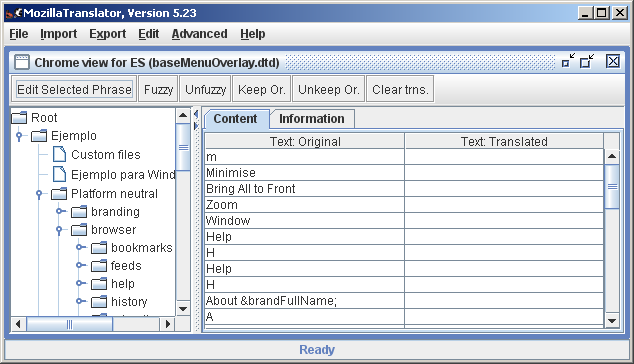
Task: Open the File menu
Action: pos(19,34)
